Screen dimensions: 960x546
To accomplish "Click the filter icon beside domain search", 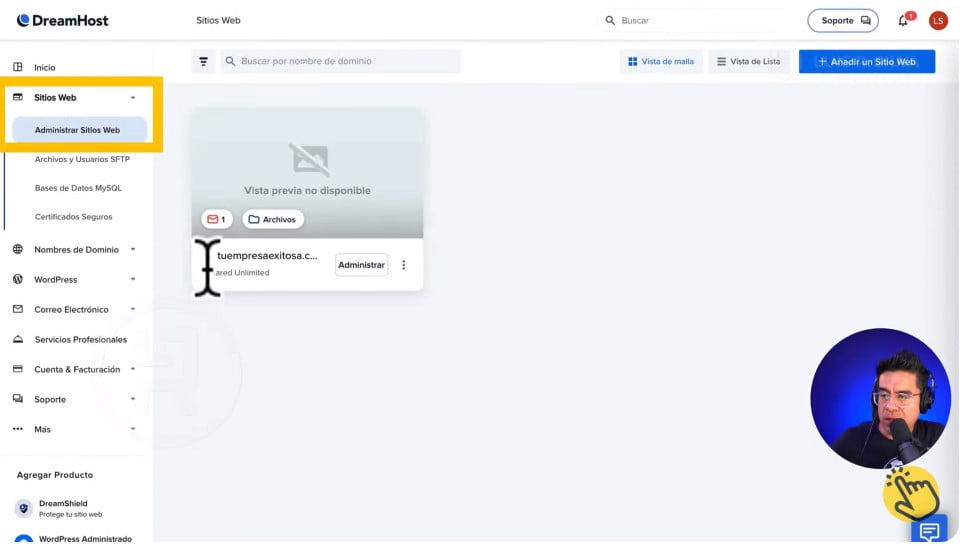I will pos(203,61).
